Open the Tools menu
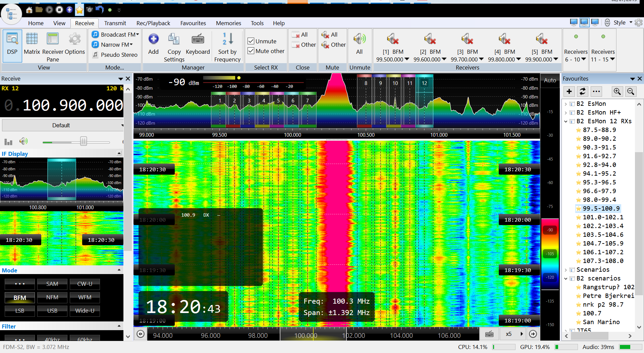Viewport: 644px width, 353px height. coord(257,23)
